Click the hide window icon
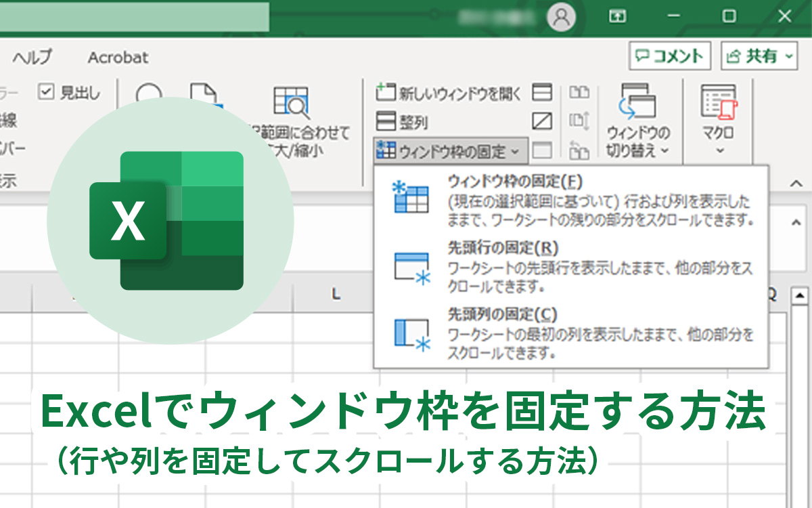The width and height of the screenshot is (812, 508). click(542, 122)
